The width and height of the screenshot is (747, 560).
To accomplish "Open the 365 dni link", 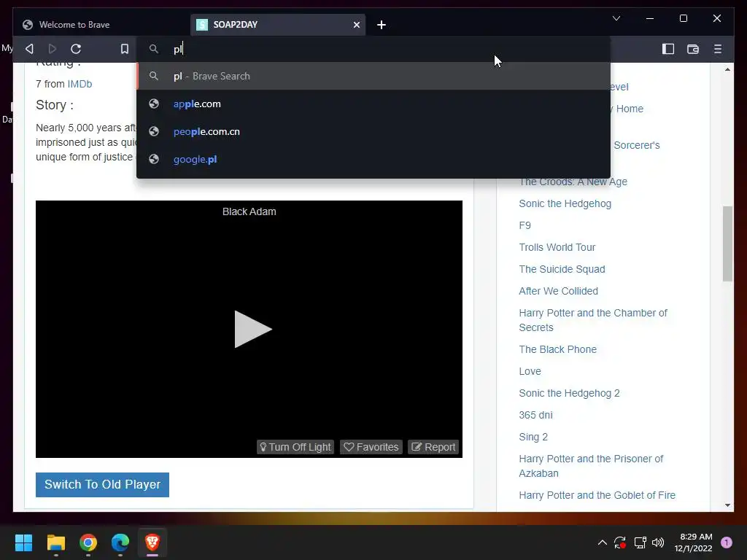I will click(535, 415).
